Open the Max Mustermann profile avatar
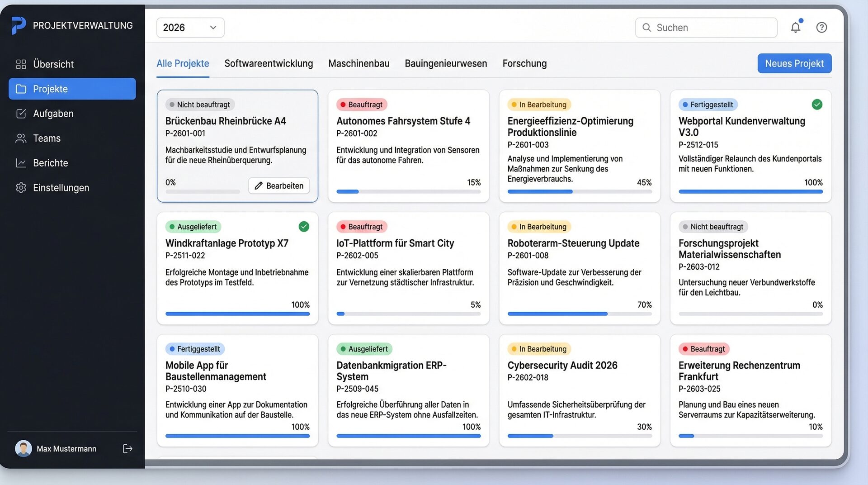Screen dimensions: 868x485 (23, 448)
